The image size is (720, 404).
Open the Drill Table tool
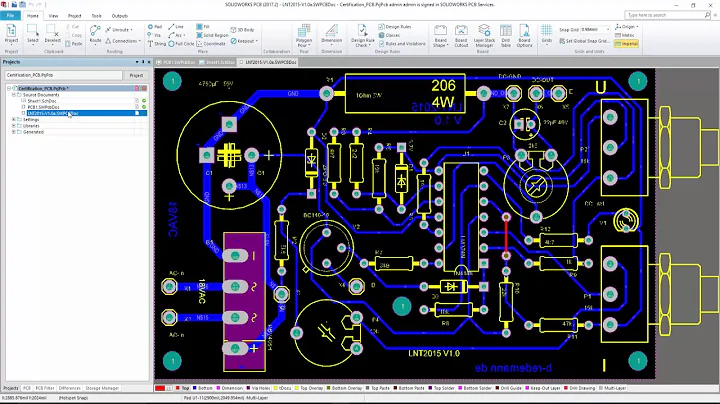[506, 36]
